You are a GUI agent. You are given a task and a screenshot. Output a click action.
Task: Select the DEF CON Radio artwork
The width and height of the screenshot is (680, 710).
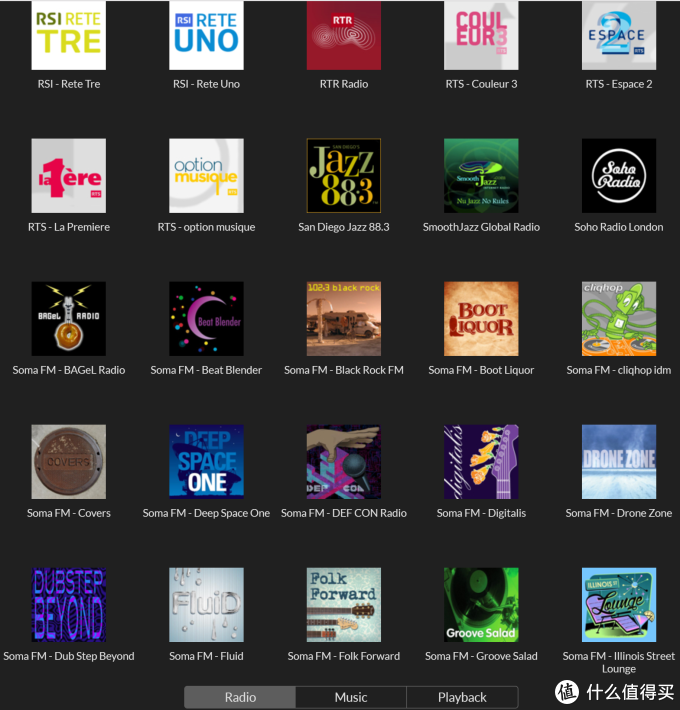click(x=344, y=462)
